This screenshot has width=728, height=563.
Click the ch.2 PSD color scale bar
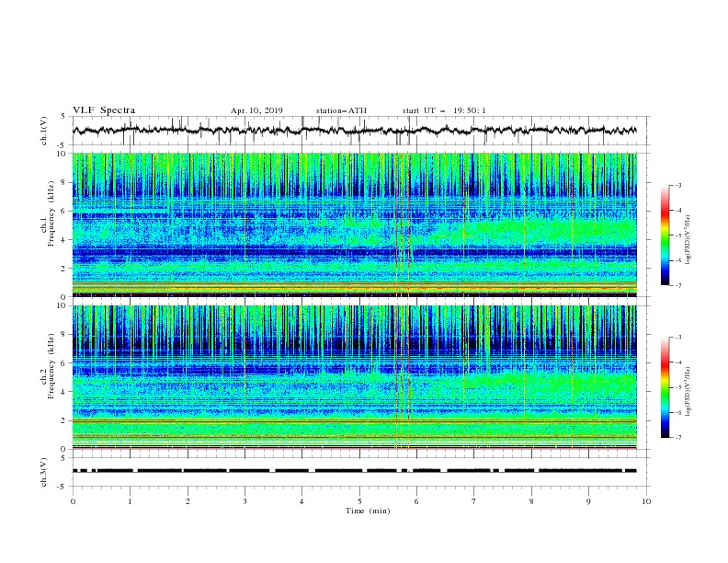point(665,387)
